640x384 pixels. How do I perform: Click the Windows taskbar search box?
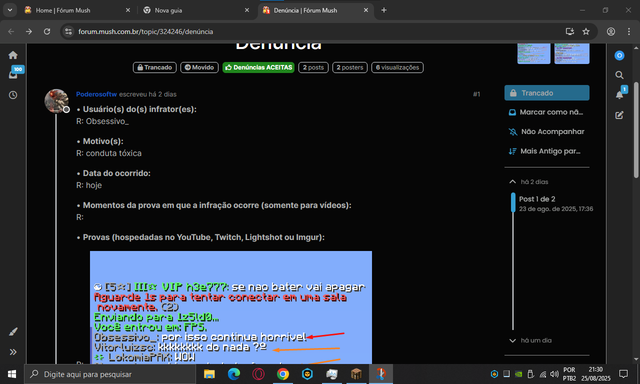click(x=110, y=374)
